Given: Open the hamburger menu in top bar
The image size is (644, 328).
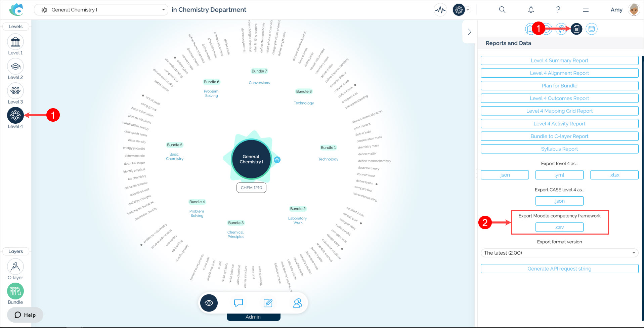Looking at the screenshot, I should click(586, 10).
